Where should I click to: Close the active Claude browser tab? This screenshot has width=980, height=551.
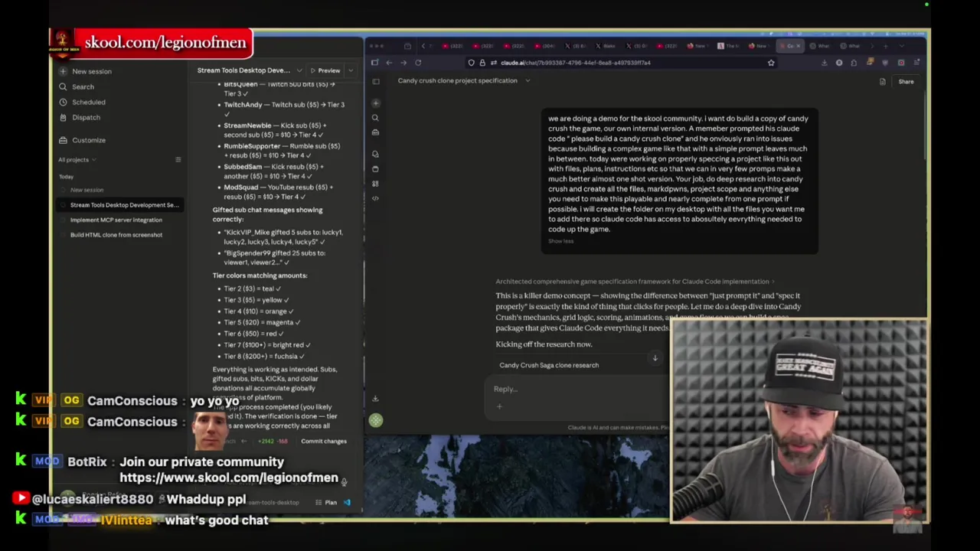[798, 46]
